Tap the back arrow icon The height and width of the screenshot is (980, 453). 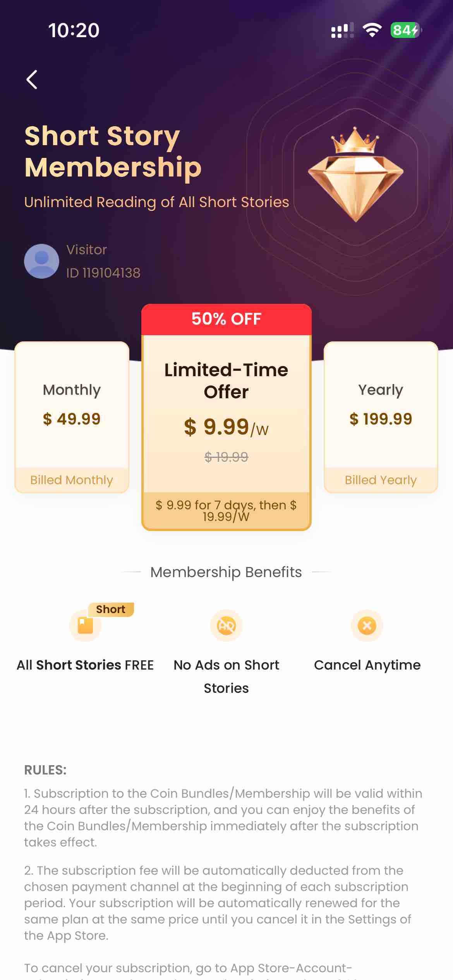[x=32, y=80]
